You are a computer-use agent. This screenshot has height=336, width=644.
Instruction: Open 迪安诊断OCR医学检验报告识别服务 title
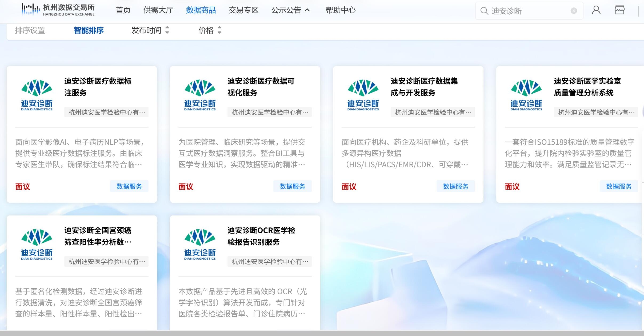pos(262,236)
